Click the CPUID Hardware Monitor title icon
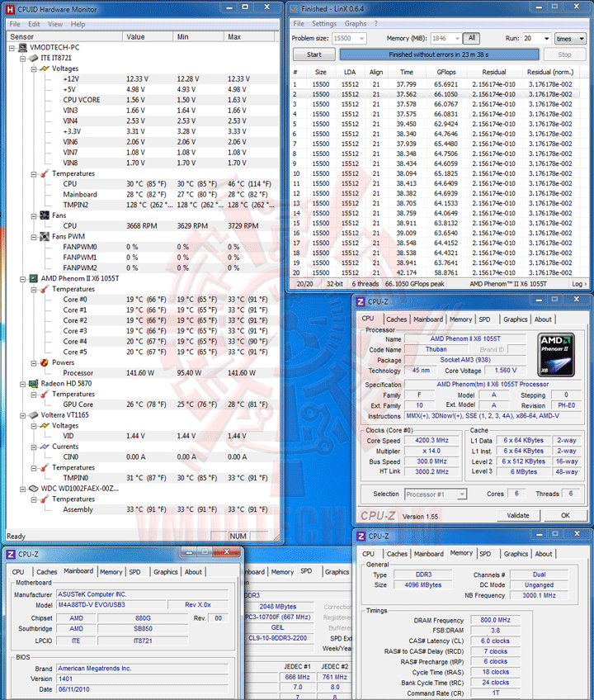594x700 pixels. pyautogui.click(x=10, y=9)
